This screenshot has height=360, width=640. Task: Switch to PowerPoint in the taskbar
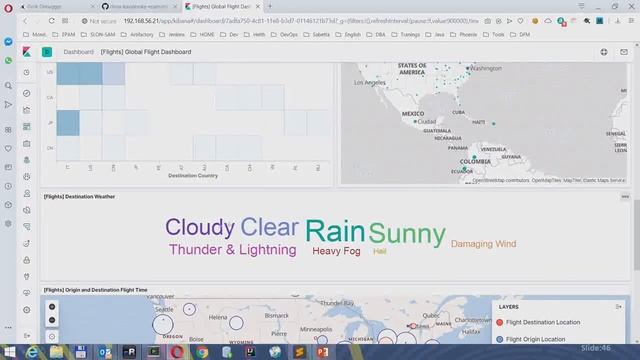pos(323,352)
